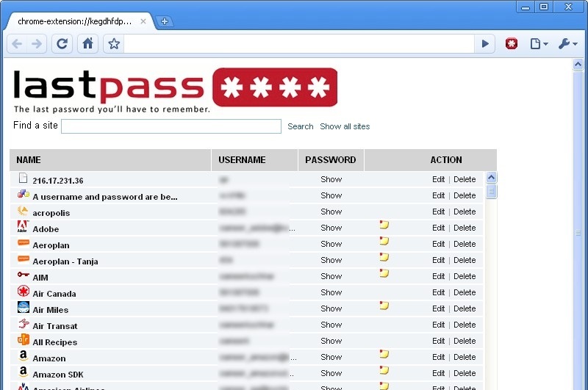
Task: Bookmark this page with the star icon
Action: [x=114, y=44]
